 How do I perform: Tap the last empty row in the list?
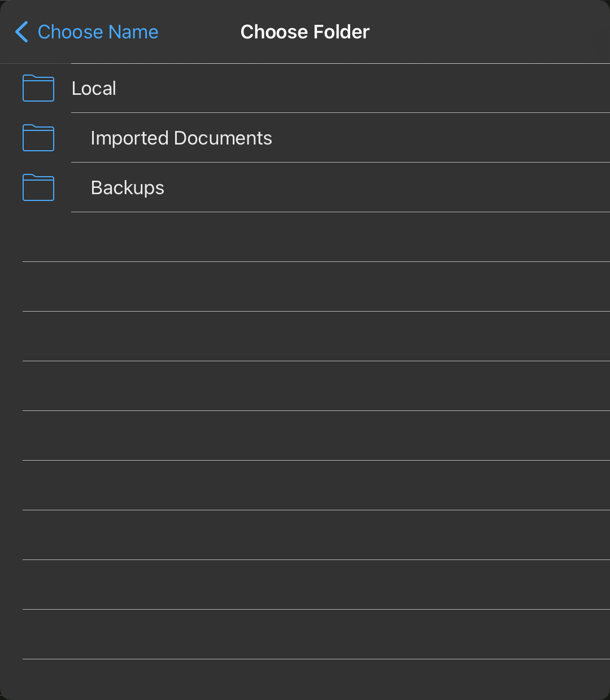[x=305, y=635]
